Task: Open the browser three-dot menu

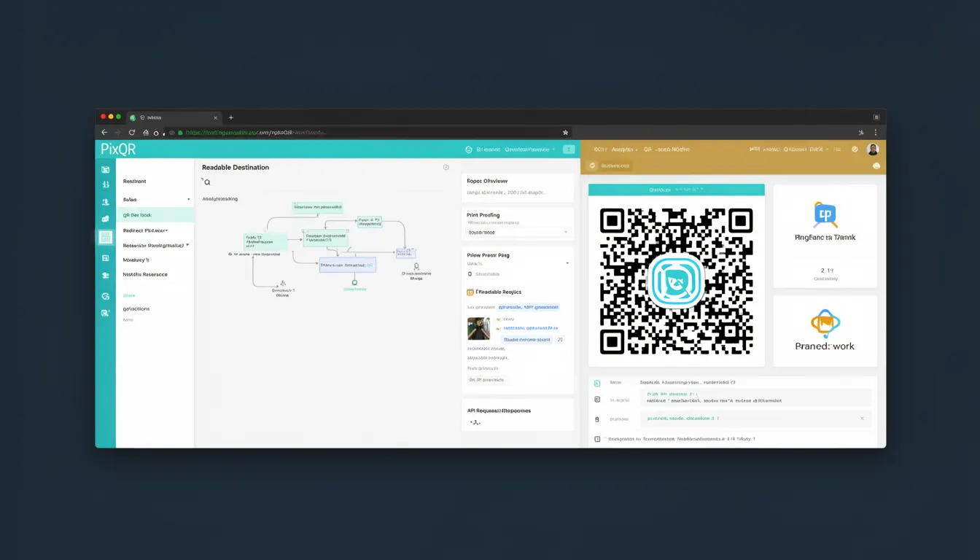Action: click(x=876, y=133)
